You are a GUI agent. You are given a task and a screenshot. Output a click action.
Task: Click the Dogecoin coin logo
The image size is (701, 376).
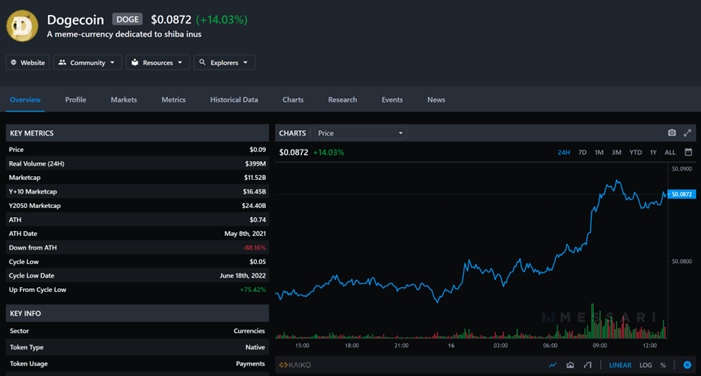pos(22,26)
